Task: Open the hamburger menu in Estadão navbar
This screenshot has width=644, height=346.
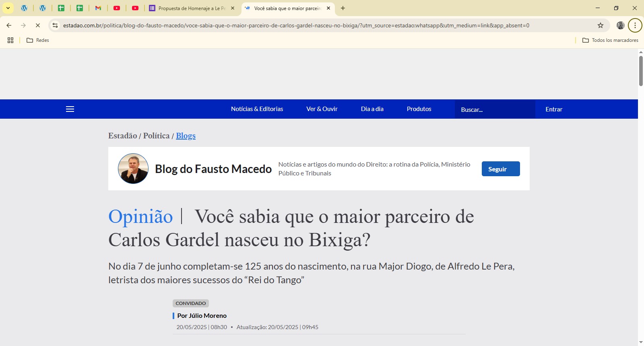Action: coord(70,109)
